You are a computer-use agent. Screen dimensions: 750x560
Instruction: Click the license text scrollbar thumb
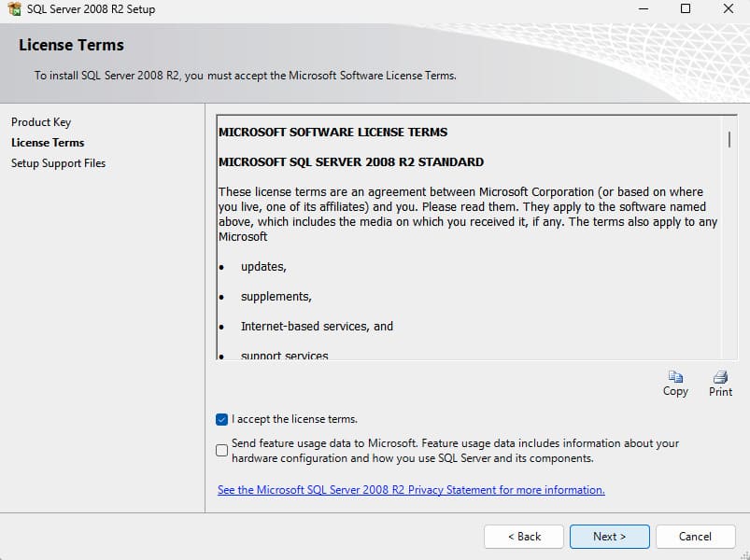pos(729,139)
